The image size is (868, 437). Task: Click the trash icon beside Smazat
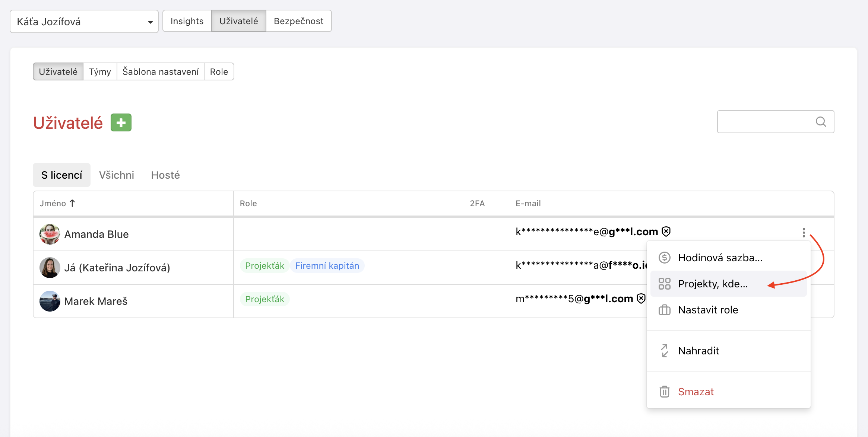[x=664, y=392]
